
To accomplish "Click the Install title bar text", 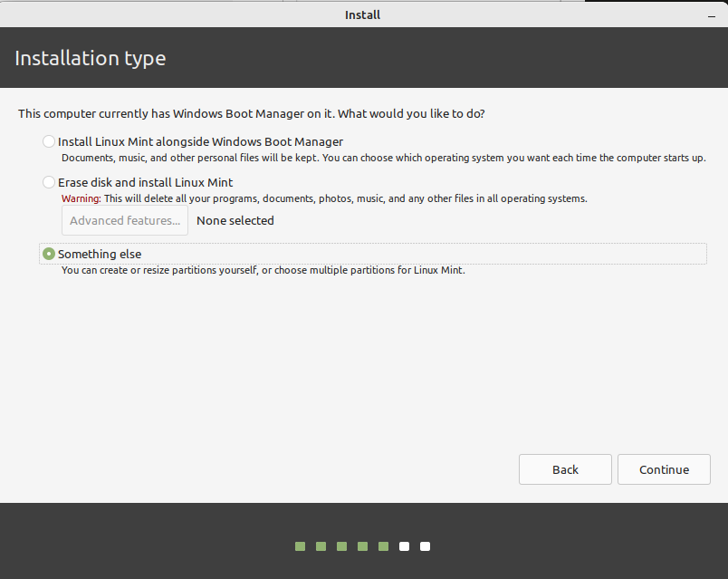I will [363, 14].
